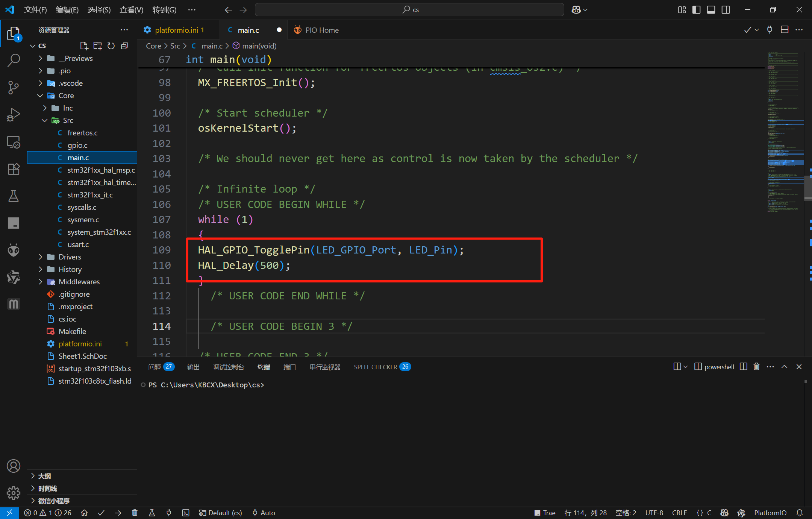This screenshot has height=519, width=812.
Task: Click the PlatformIO Upload arrow in status bar
Action: tap(118, 513)
